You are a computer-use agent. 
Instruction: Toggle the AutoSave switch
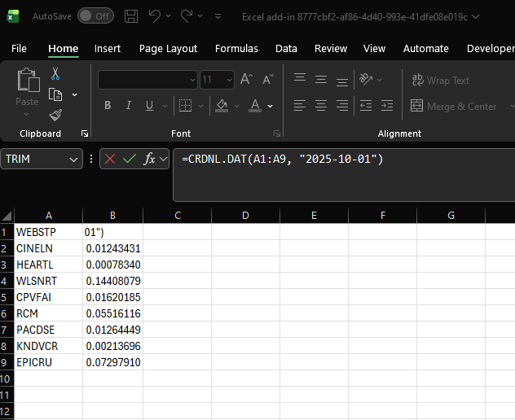95,16
